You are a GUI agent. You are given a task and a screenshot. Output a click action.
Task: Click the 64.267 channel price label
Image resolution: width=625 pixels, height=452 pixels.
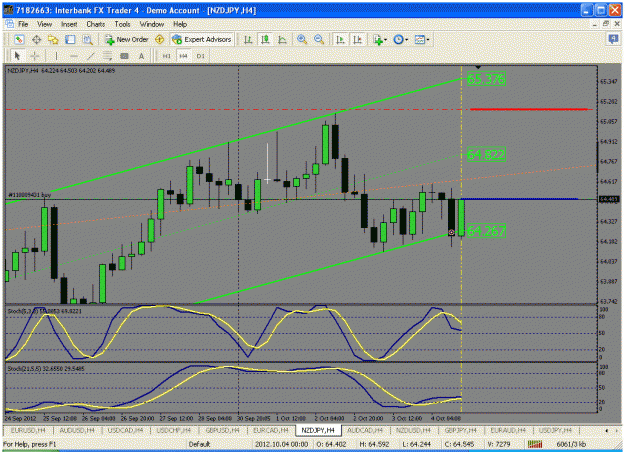click(x=486, y=231)
